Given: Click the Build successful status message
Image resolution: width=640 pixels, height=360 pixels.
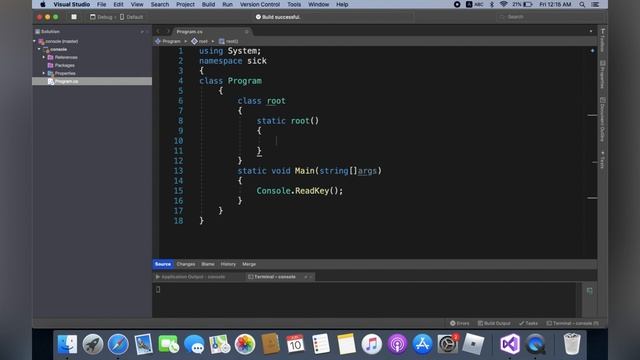Looking at the screenshot, I should [278, 17].
